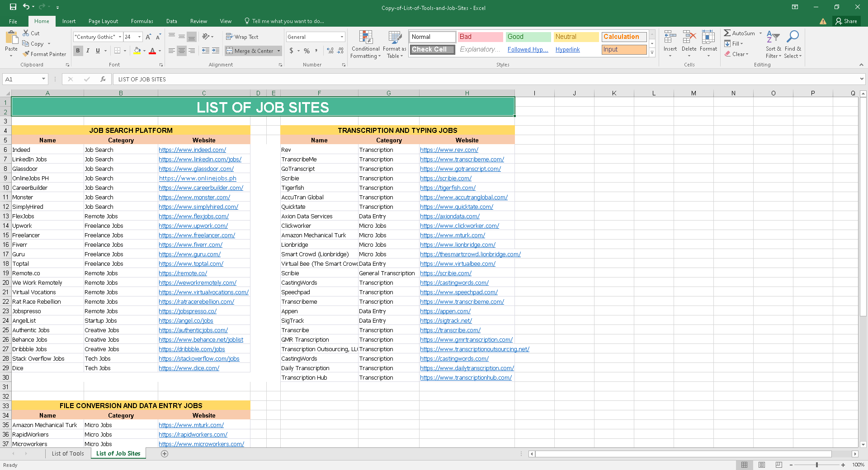Switch to the List of Tools sheet

(x=68, y=454)
